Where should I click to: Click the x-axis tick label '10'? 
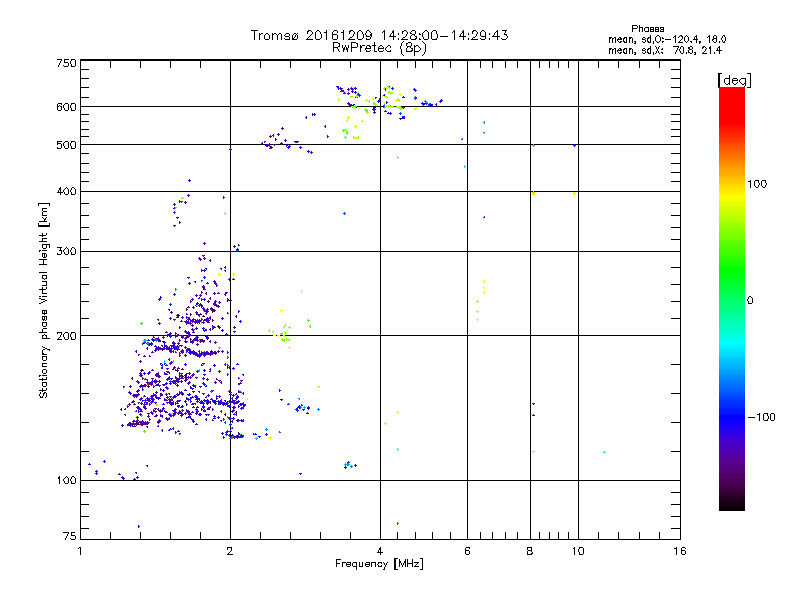[x=578, y=551]
